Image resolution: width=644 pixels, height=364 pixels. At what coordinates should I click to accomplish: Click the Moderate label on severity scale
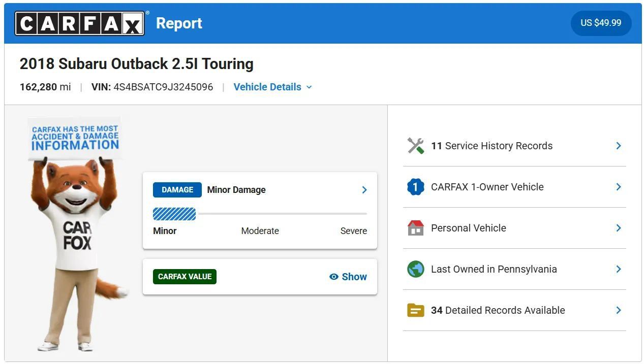click(260, 231)
